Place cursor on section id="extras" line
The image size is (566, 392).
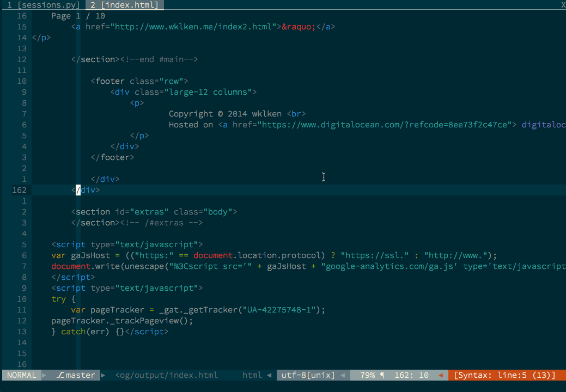154,212
